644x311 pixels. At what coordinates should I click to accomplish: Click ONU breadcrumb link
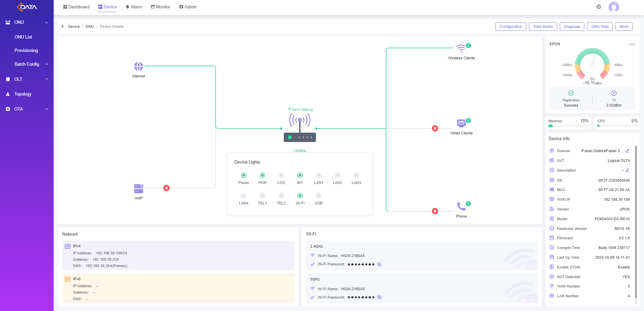click(90, 26)
